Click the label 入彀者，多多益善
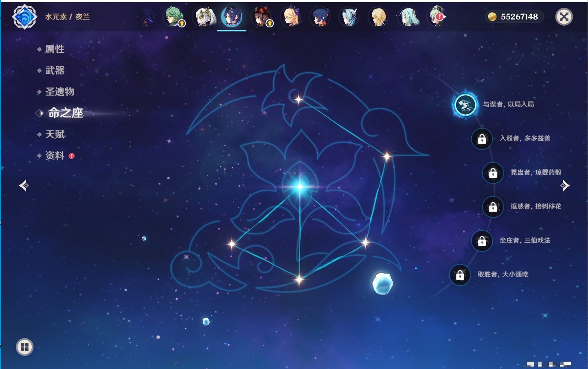 coord(525,138)
